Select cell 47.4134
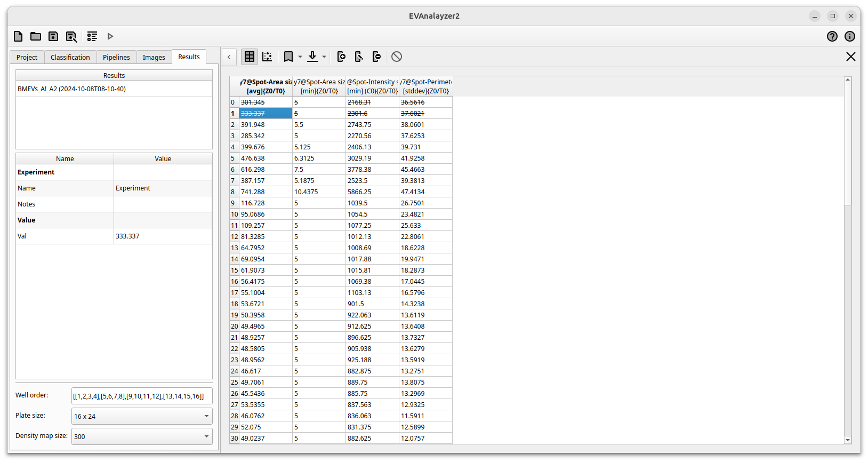Viewport: 868px width, 462px height. click(425, 192)
